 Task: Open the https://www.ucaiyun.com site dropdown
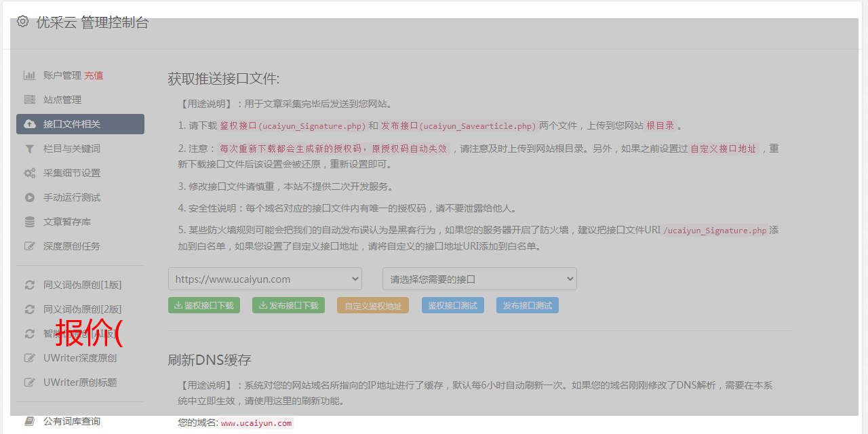[x=265, y=279]
